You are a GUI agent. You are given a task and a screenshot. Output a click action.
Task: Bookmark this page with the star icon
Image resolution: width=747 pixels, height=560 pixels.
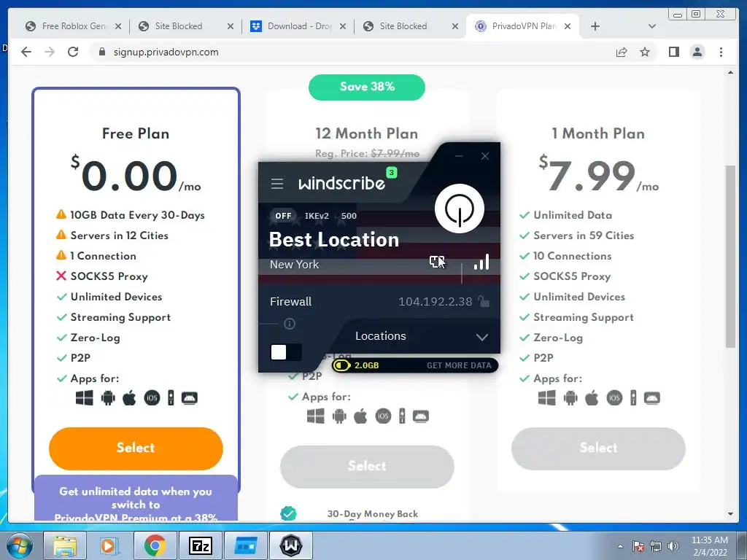(x=645, y=52)
